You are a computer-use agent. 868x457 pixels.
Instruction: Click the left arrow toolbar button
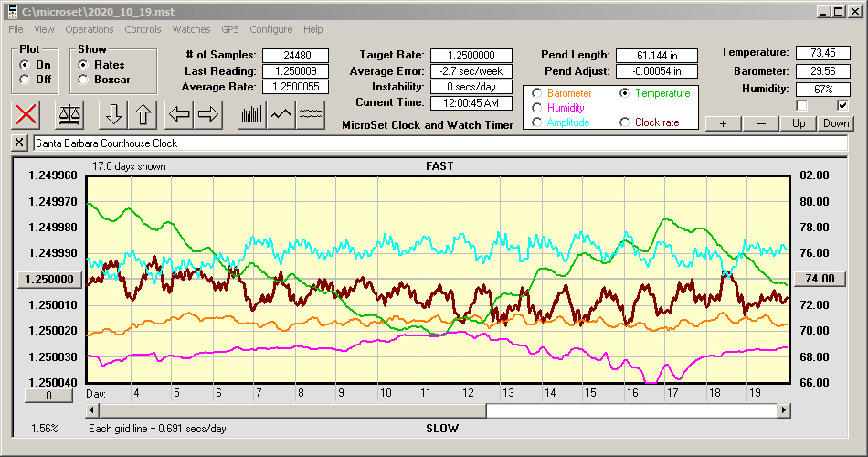tap(178, 114)
